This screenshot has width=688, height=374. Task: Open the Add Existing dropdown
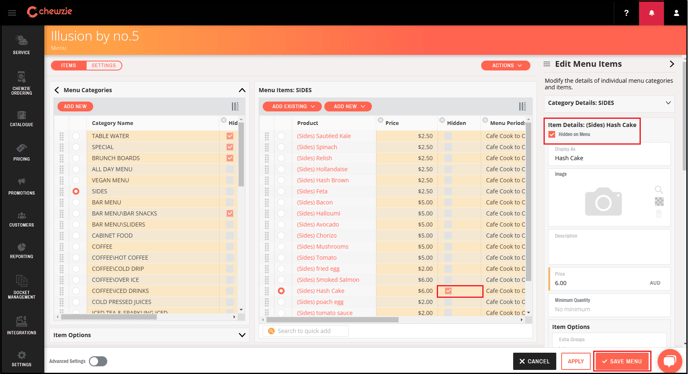pyautogui.click(x=292, y=106)
